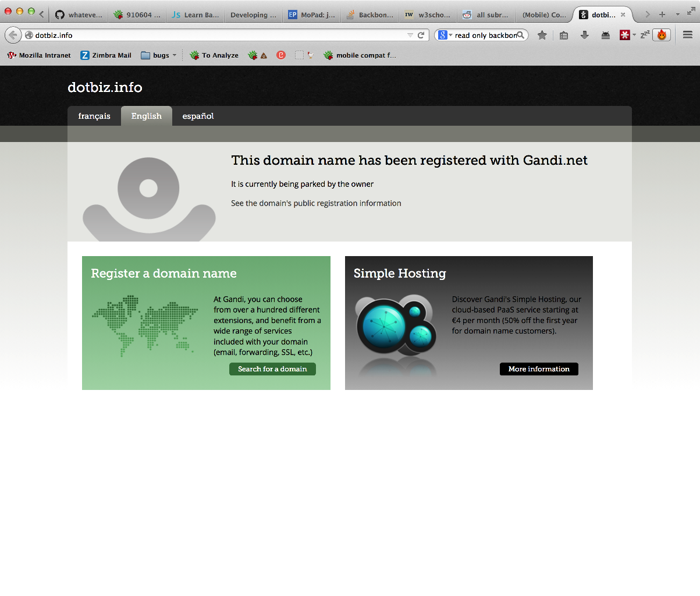This screenshot has width=700, height=596.
Task: Switch to the español language tab
Action: [x=198, y=116]
